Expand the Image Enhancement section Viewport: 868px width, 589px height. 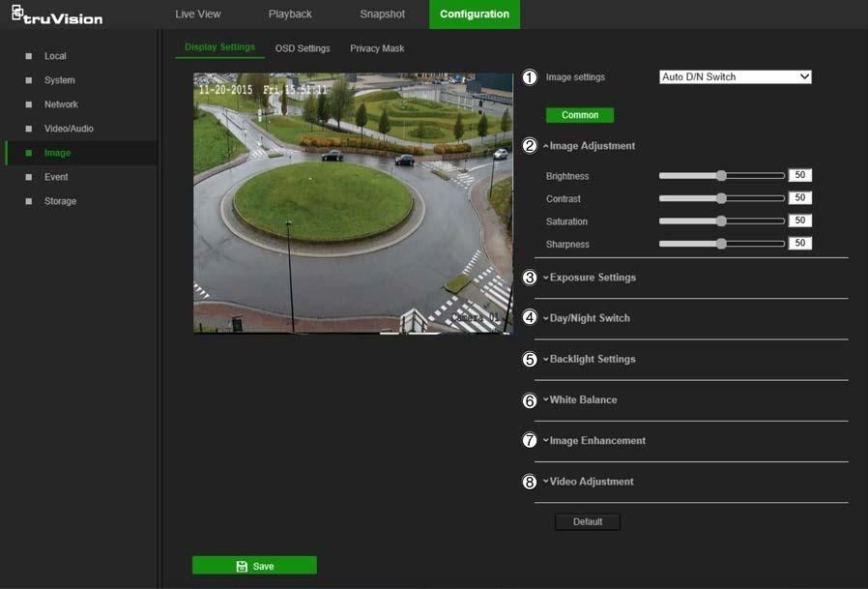tap(595, 440)
